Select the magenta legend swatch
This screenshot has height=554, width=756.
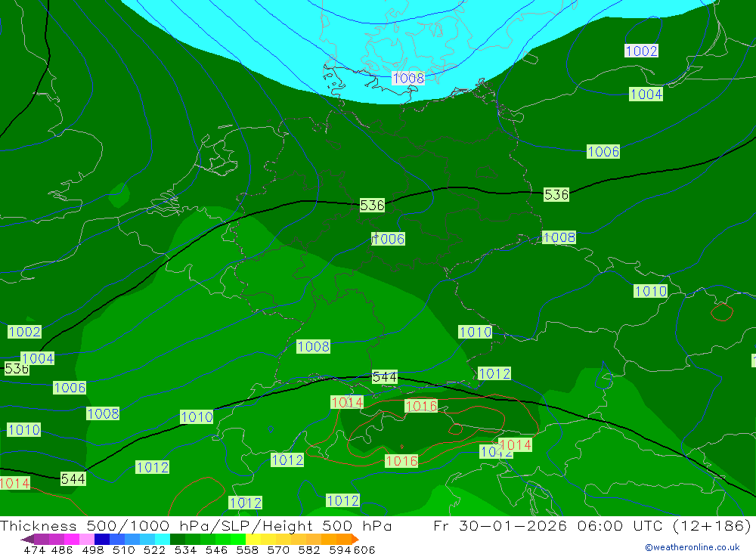coord(71,539)
